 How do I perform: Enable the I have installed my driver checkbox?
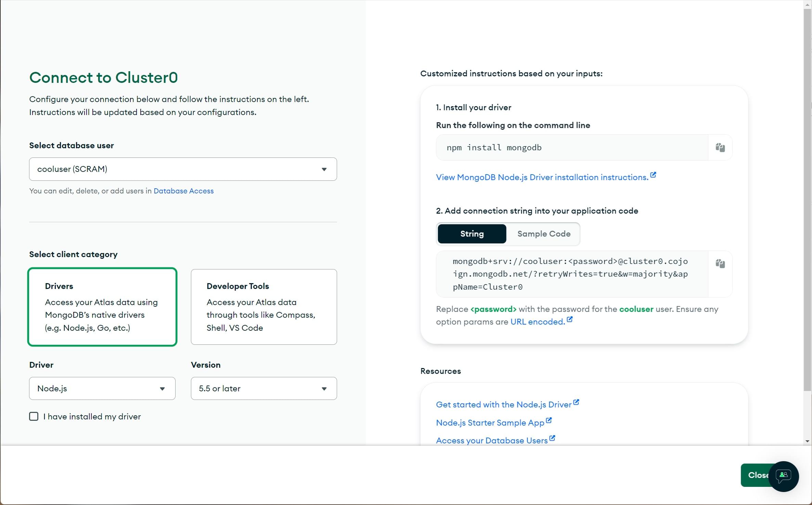point(34,417)
